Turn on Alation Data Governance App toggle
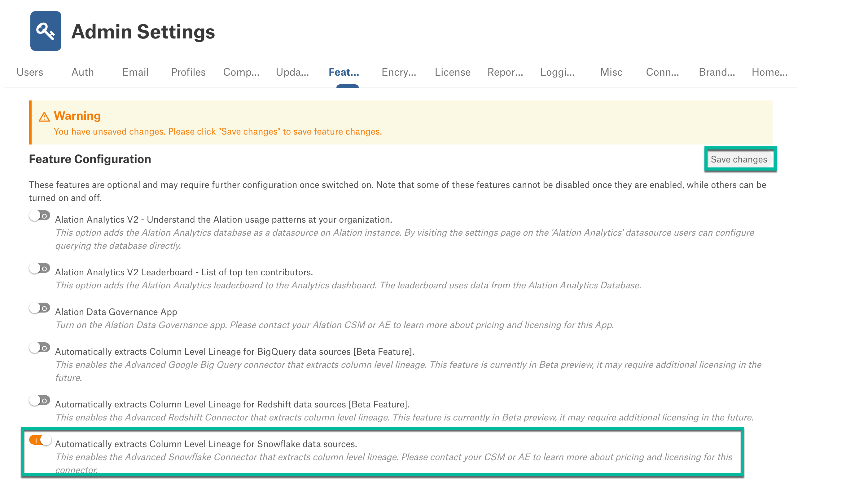This screenshot has height=480, width=868. point(39,308)
